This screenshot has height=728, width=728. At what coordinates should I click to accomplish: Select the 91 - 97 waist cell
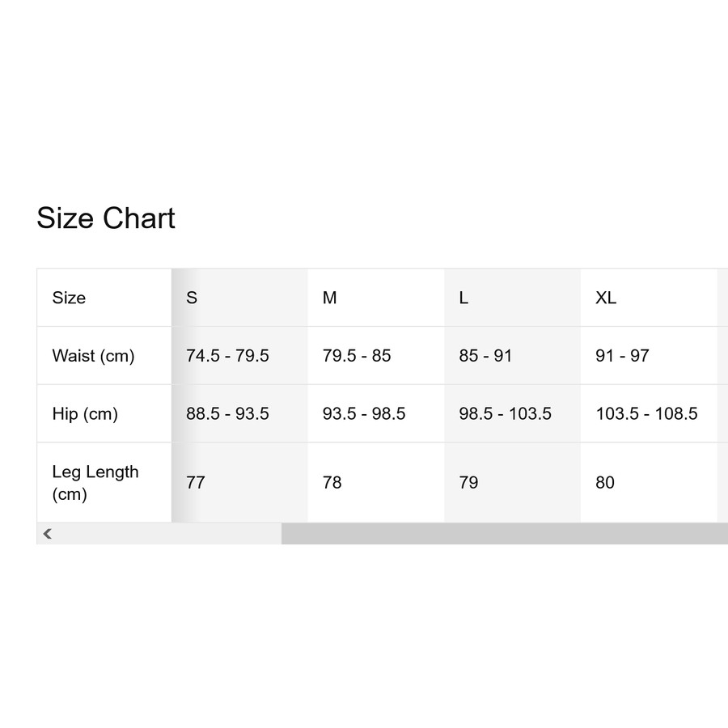[622, 356]
